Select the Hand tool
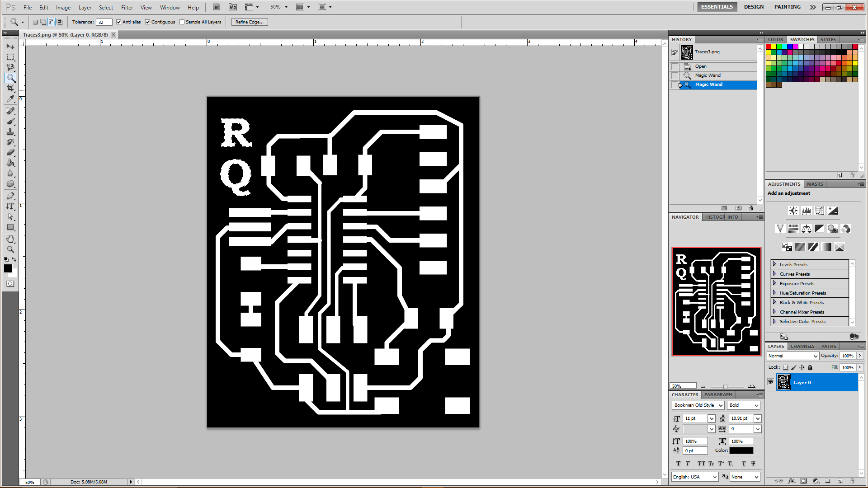Screen dimensions: 868x488 pyautogui.click(x=10, y=239)
